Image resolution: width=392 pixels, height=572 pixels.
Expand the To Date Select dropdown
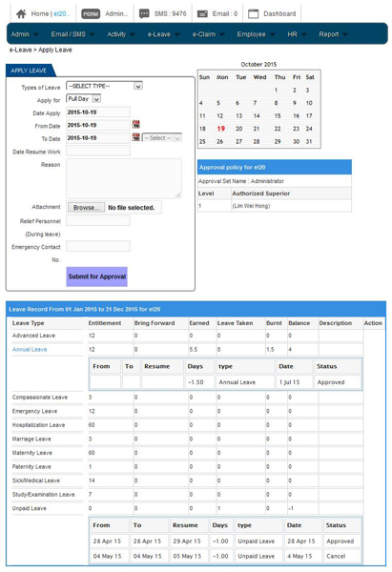click(x=162, y=138)
